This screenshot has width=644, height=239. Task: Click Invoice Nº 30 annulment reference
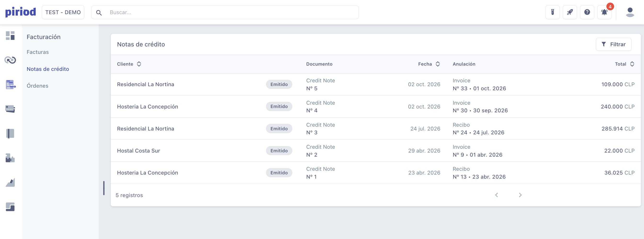point(480,107)
